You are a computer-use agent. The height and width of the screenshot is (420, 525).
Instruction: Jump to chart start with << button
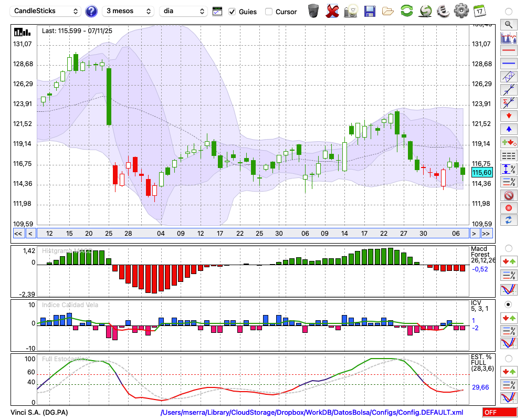click(18, 234)
